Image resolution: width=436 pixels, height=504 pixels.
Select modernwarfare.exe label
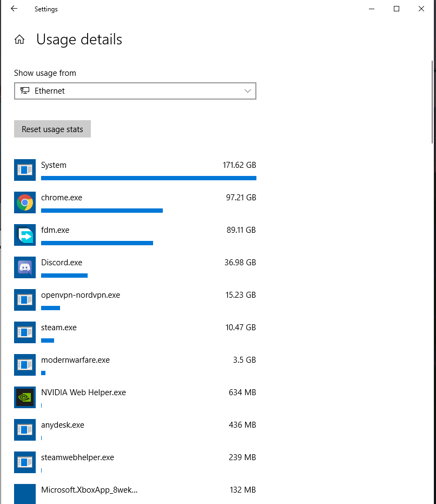tap(76, 359)
